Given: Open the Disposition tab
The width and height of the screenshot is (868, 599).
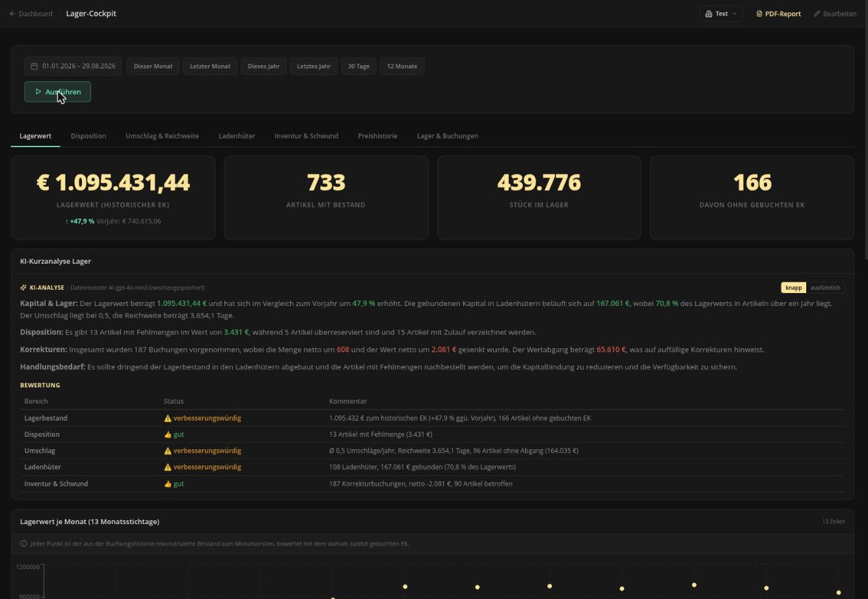Looking at the screenshot, I should (88, 136).
